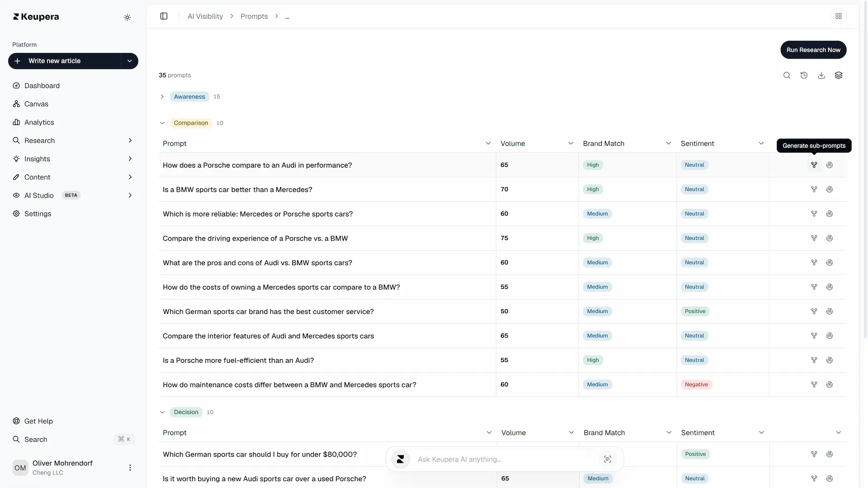
Task: Select prompt 'Is a Porsche more fuel-efficient than an Audi?'
Action: pos(238,361)
